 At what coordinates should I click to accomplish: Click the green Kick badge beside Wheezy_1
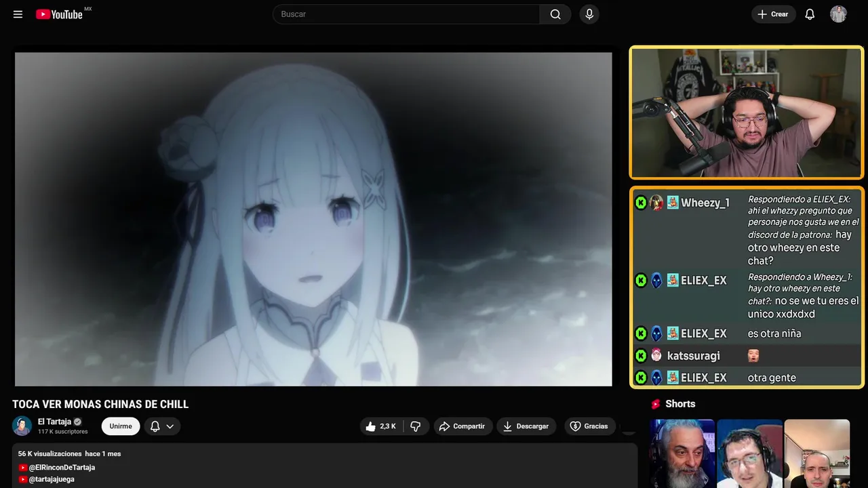pyautogui.click(x=641, y=203)
